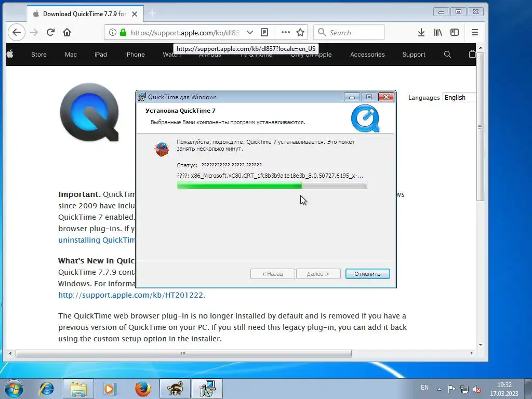
Task: Follow the uninstalling QuickTime link
Action: pos(97,240)
